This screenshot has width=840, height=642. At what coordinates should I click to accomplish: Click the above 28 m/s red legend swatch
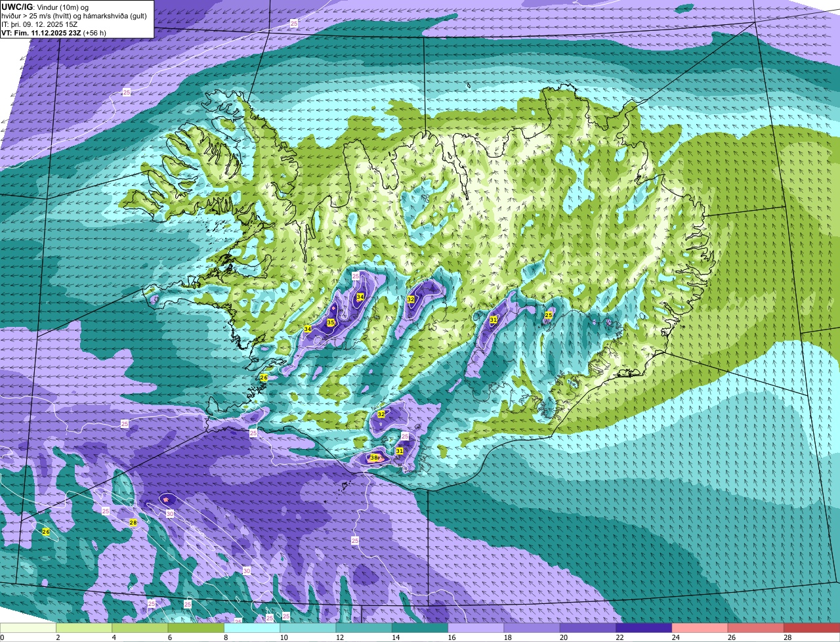click(x=812, y=628)
